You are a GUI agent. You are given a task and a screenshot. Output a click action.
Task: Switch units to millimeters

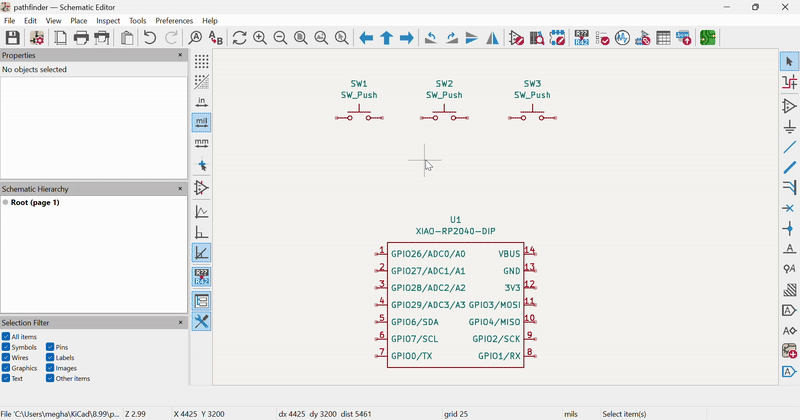pyautogui.click(x=201, y=143)
